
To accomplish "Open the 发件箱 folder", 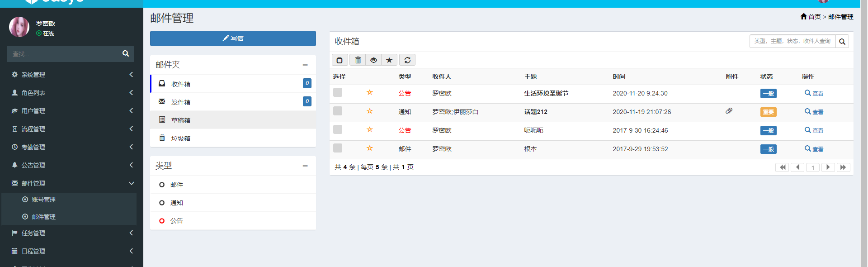I will tap(233, 102).
